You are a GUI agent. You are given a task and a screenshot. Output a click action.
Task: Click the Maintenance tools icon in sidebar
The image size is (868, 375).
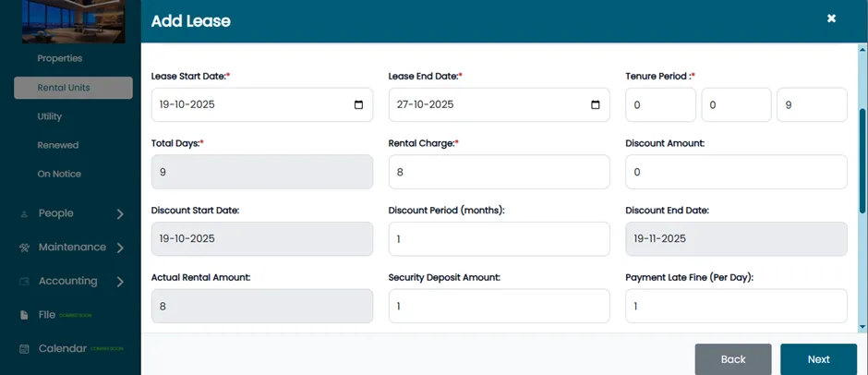[24, 248]
